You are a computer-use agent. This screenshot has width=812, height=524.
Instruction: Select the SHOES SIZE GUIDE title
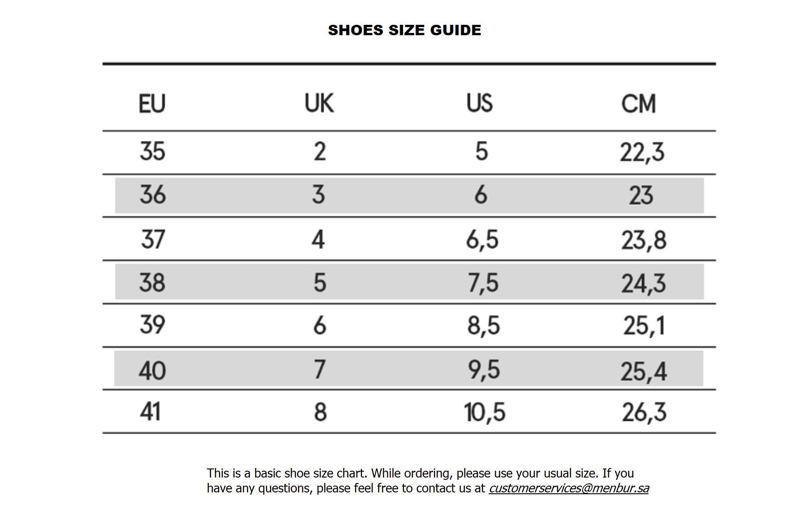(405, 30)
